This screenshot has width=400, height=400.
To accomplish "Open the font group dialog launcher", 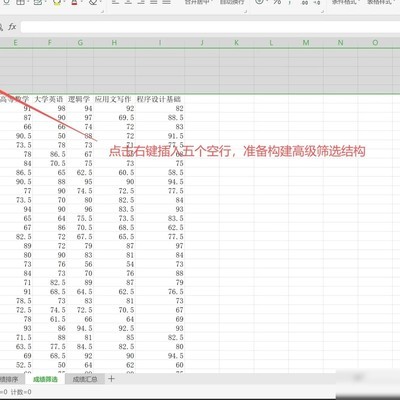I will tap(102, 11).
